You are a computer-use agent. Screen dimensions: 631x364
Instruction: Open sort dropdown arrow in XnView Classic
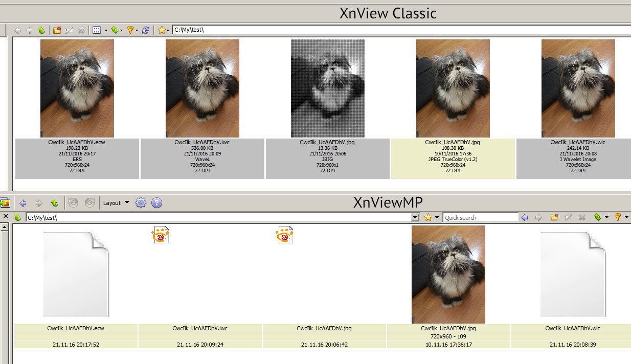coord(122,31)
